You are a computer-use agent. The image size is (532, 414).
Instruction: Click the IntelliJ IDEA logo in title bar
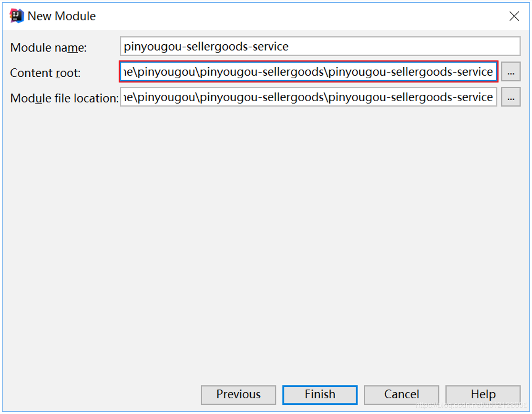pos(17,16)
